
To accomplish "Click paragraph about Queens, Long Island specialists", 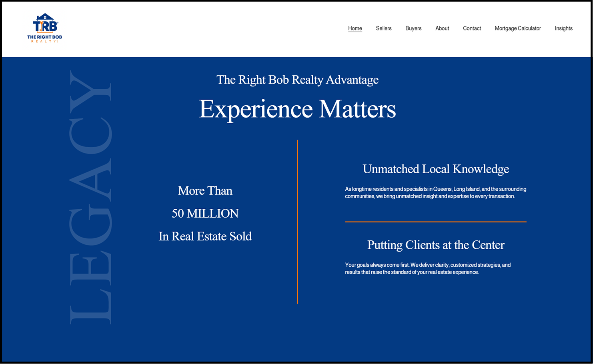I will point(436,192).
